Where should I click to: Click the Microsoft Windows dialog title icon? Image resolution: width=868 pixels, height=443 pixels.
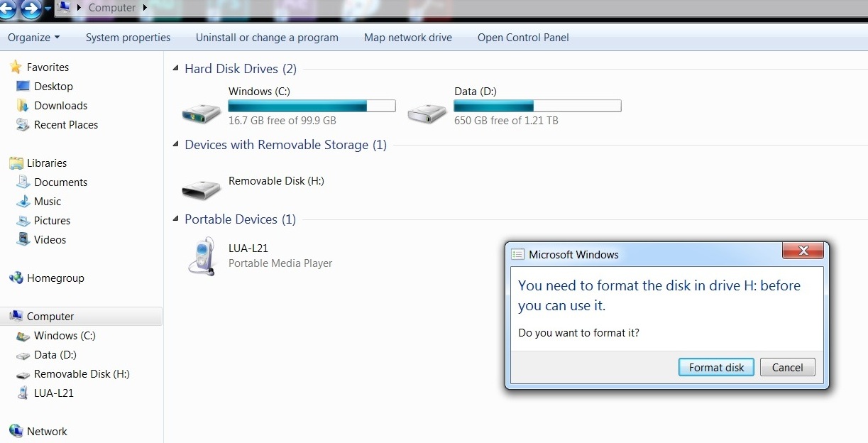coord(517,254)
